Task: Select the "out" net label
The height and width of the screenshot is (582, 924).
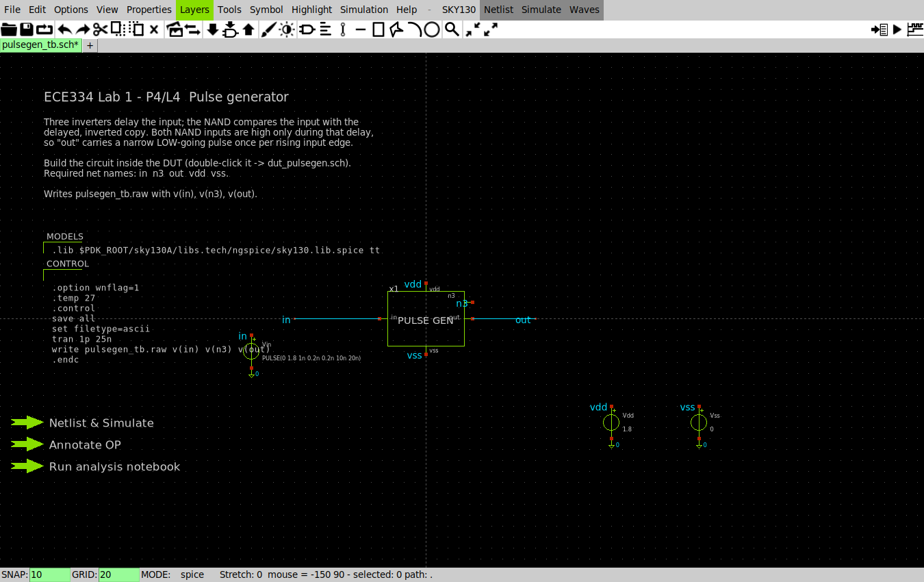Action: 523,320
